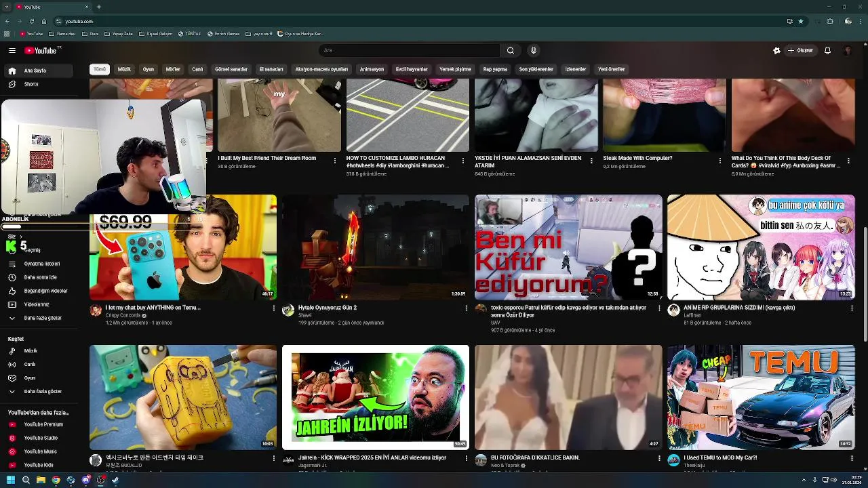
Task: Open Müzik under Keşfet
Action: click(x=39, y=351)
